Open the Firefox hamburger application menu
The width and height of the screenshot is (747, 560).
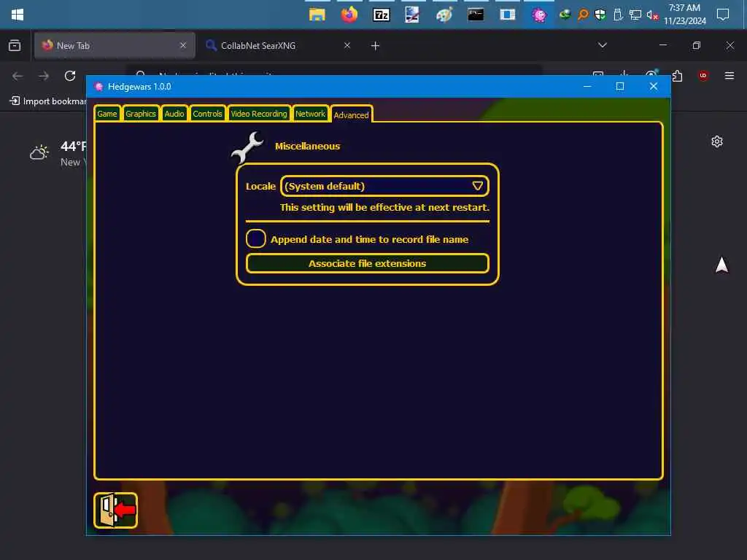(729, 76)
